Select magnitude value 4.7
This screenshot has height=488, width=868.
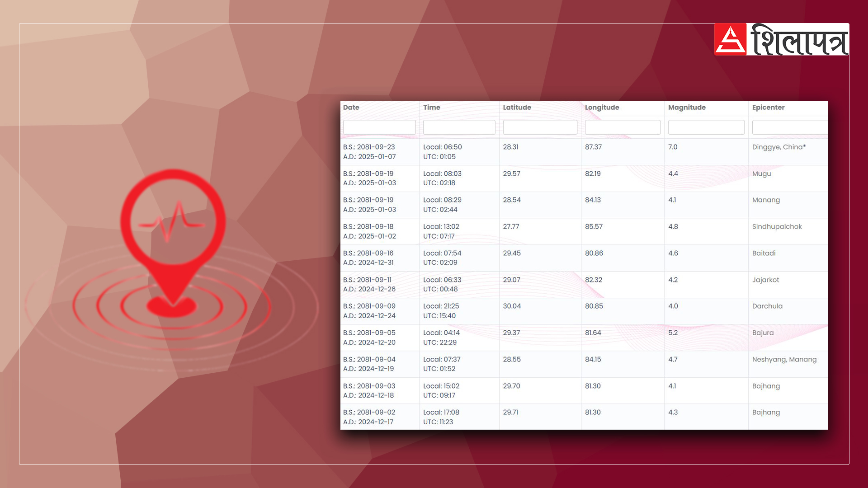pyautogui.click(x=673, y=360)
